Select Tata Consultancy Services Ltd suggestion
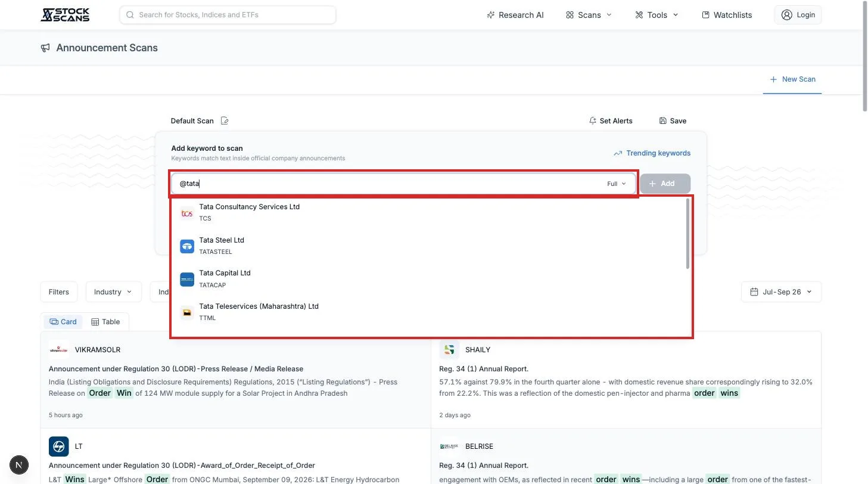The height and width of the screenshot is (484, 868). point(429,213)
